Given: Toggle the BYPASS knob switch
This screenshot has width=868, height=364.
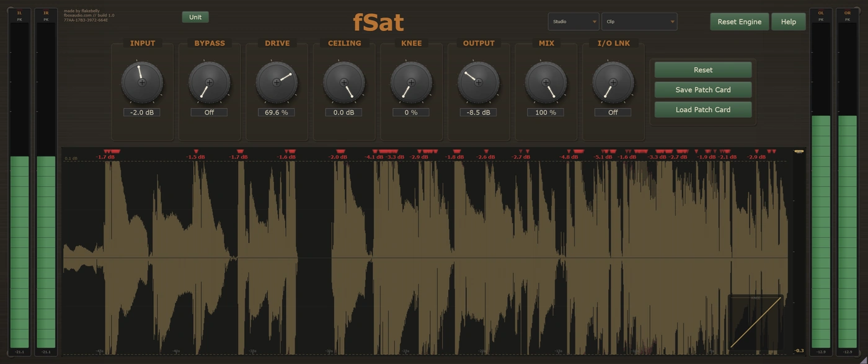Looking at the screenshot, I should [210, 82].
